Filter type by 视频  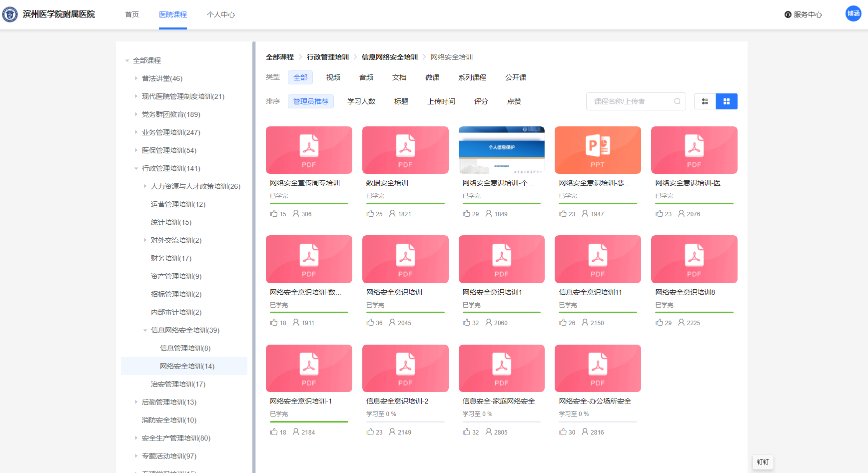pyautogui.click(x=333, y=77)
